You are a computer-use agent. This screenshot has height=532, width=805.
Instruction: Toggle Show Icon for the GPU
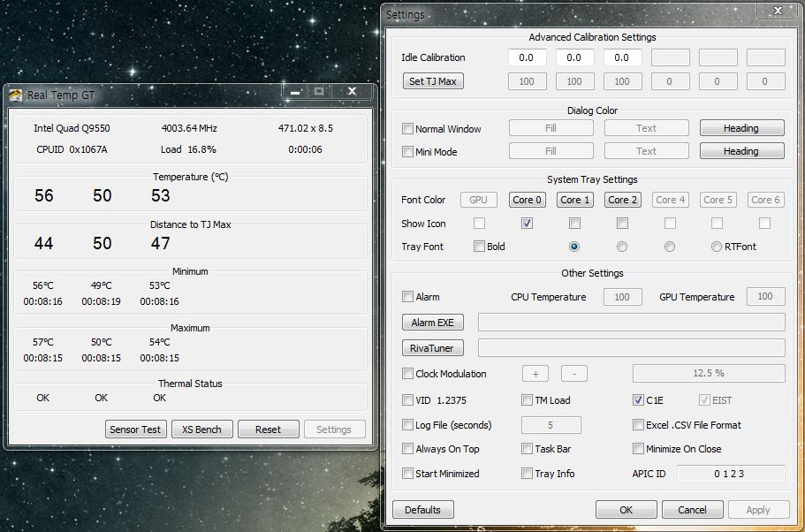pyautogui.click(x=479, y=223)
